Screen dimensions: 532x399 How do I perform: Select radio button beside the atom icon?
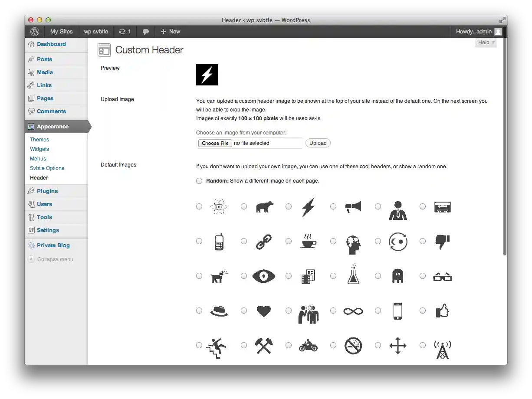coord(199,206)
